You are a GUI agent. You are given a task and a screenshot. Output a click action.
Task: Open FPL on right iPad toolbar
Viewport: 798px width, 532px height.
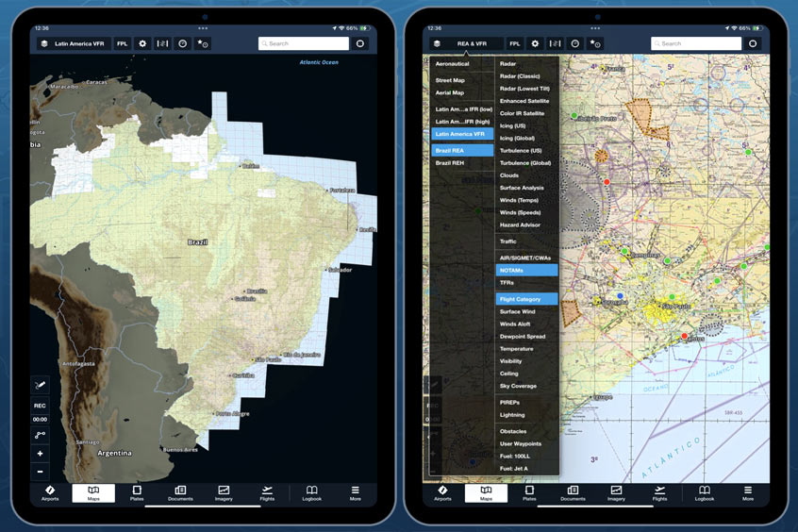tap(515, 43)
